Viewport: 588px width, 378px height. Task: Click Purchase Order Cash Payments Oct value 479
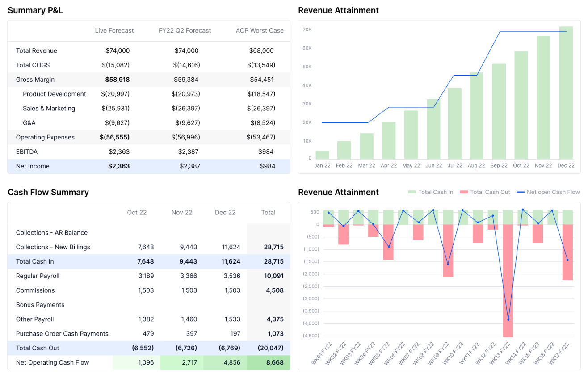point(148,334)
